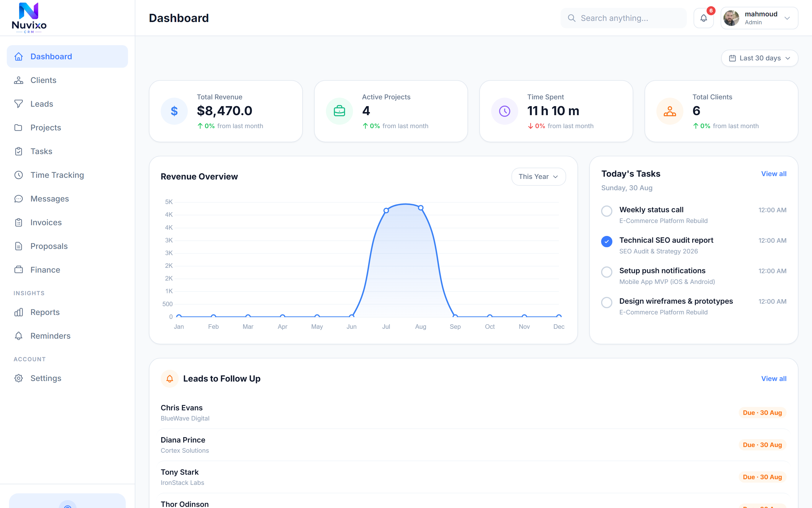Click the Total Revenue dollar icon

click(x=174, y=111)
